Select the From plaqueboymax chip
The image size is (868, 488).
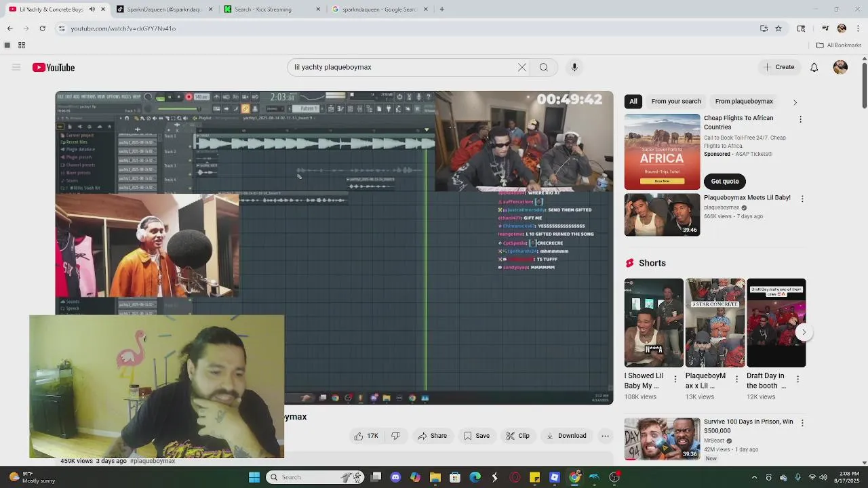(x=744, y=101)
